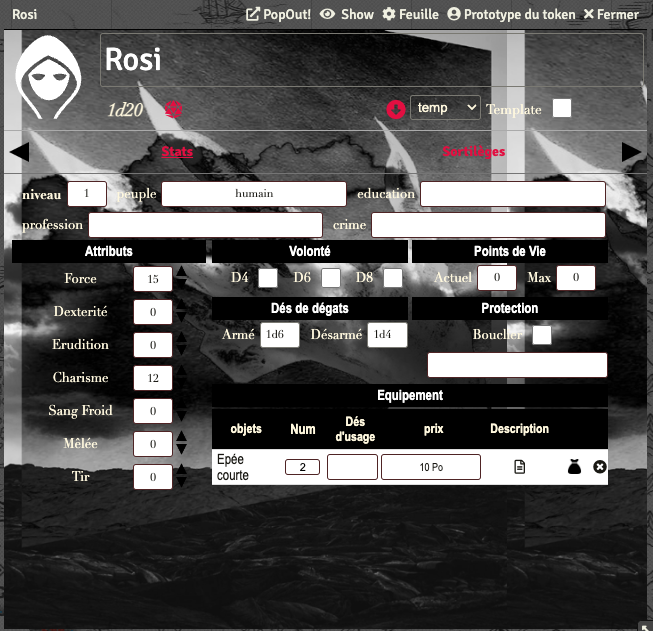Click the Armé damage dice field
Viewport: 653px width, 631px height.
tap(280, 335)
